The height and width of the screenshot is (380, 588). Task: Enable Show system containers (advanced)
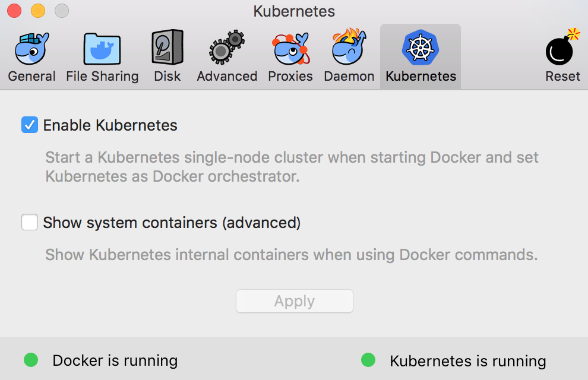[x=29, y=222]
